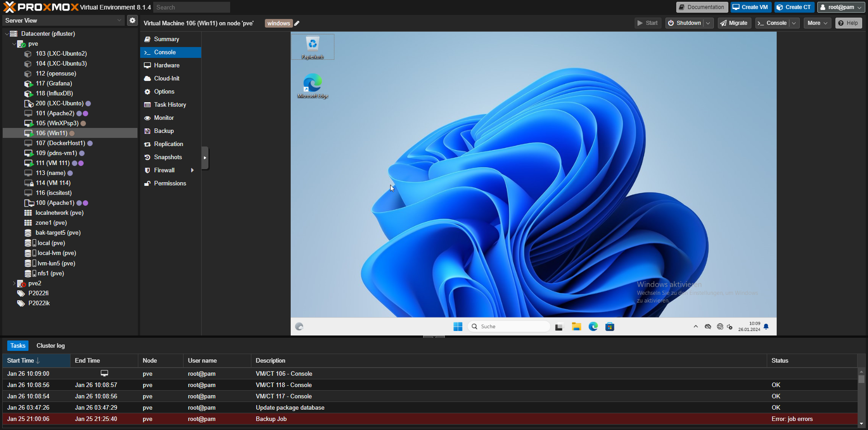868x430 pixels.
Task: Select the Backup Job error task row
Action: 430,419
